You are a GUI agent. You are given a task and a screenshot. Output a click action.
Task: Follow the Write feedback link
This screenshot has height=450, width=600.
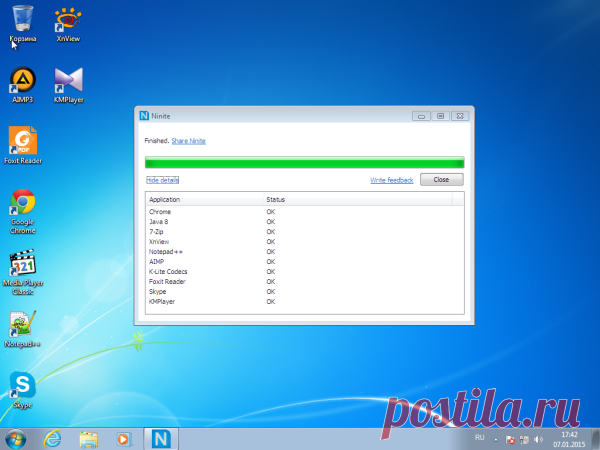(392, 180)
